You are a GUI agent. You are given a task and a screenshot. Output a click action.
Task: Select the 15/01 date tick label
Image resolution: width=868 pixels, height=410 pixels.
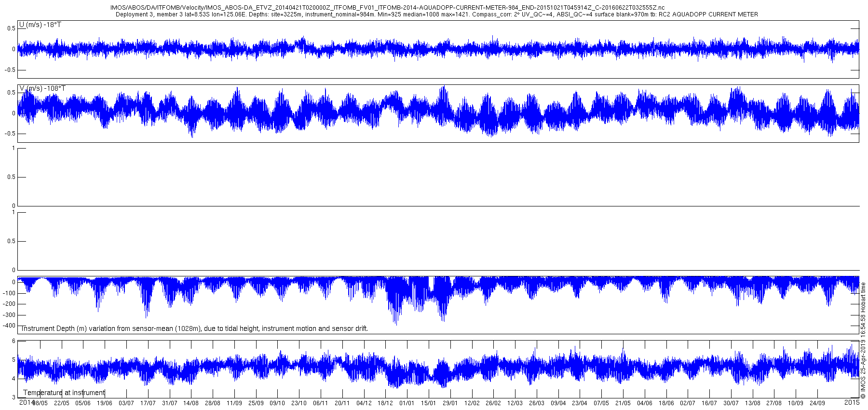point(429,403)
